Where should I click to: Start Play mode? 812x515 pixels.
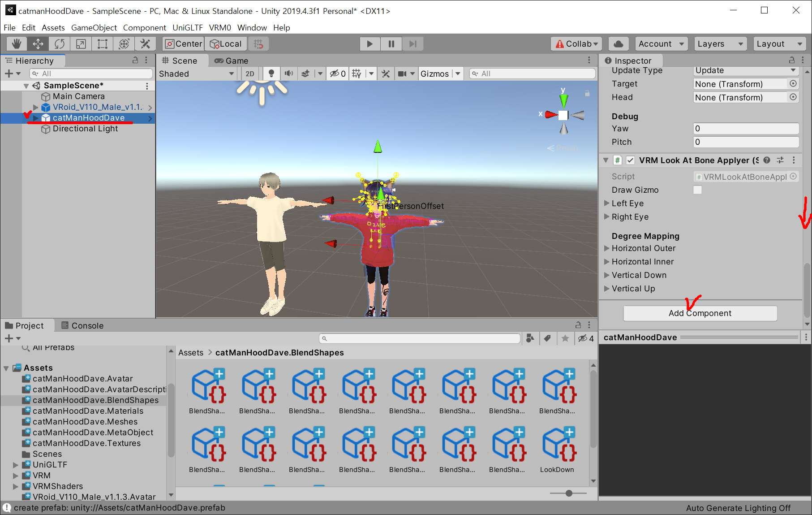coord(369,44)
